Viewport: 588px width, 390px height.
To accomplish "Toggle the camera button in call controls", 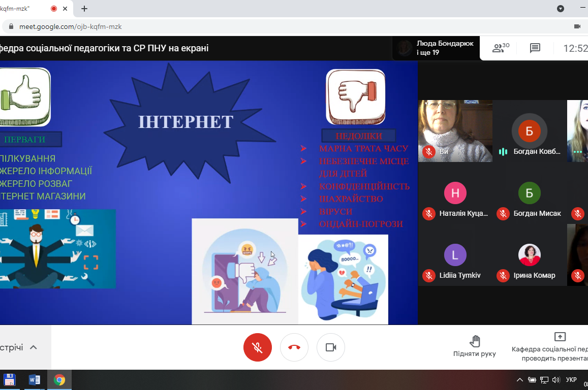I will [331, 347].
